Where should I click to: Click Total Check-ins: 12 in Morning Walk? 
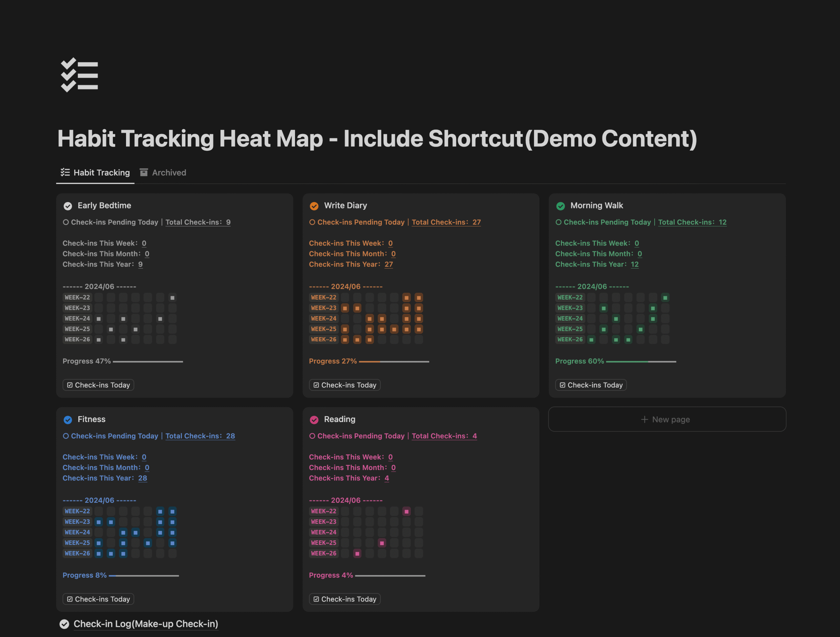[692, 222]
